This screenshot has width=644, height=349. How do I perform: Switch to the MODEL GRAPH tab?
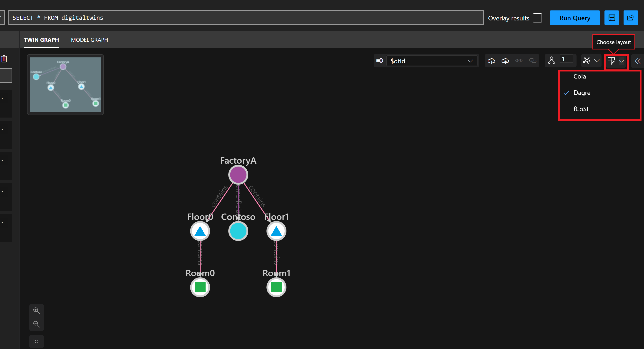tap(89, 40)
